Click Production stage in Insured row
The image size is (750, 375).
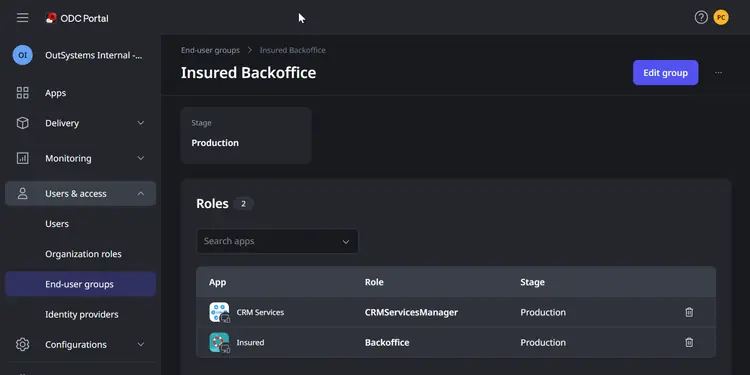[543, 342]
